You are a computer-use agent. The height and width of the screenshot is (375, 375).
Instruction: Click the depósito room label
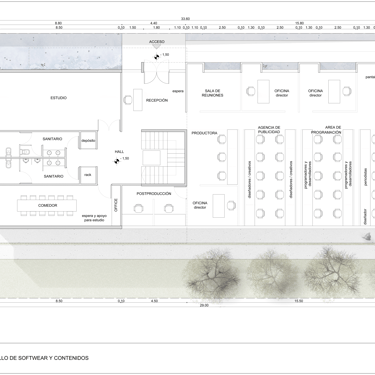[88, 141]
